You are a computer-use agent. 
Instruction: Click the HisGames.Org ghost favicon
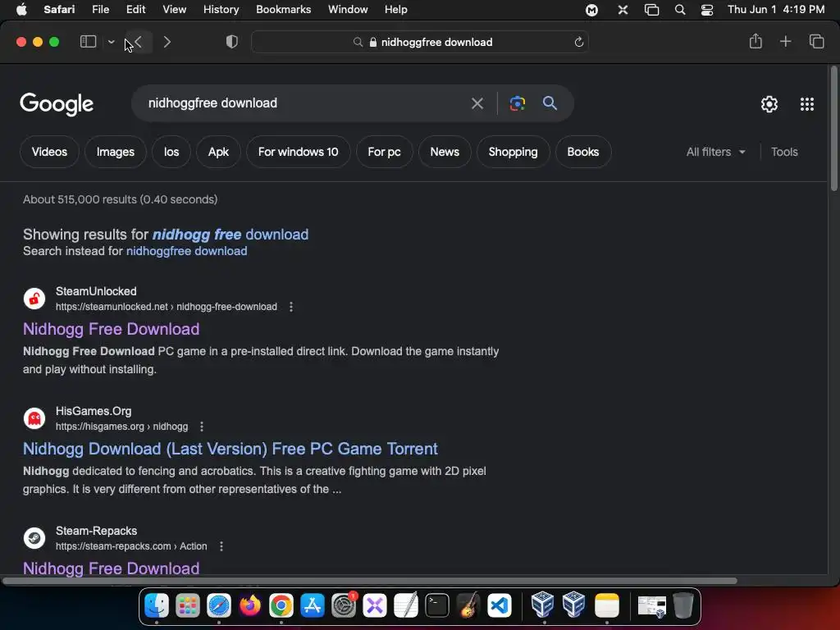[34, 418]
